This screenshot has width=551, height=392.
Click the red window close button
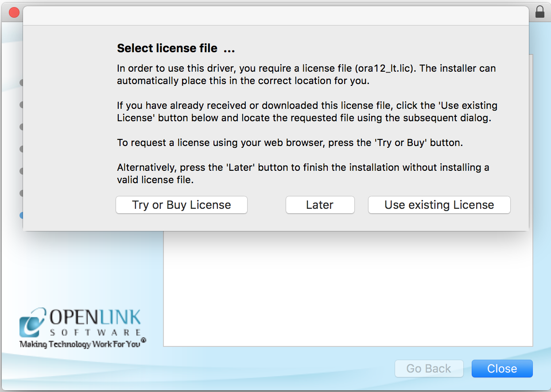(14, 12)
